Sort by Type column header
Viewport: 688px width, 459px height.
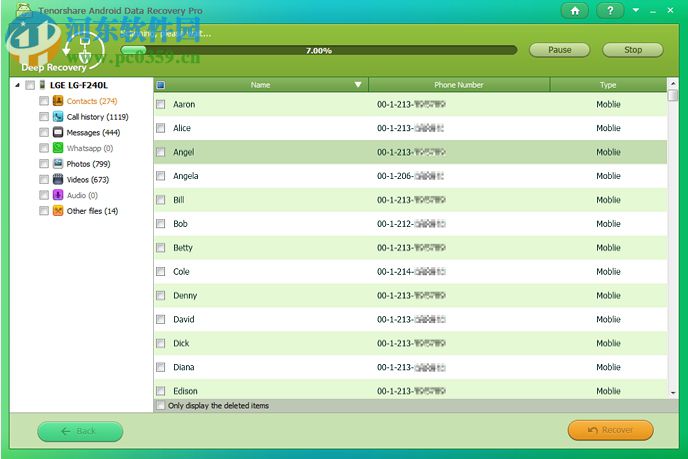tap(608, 85)
